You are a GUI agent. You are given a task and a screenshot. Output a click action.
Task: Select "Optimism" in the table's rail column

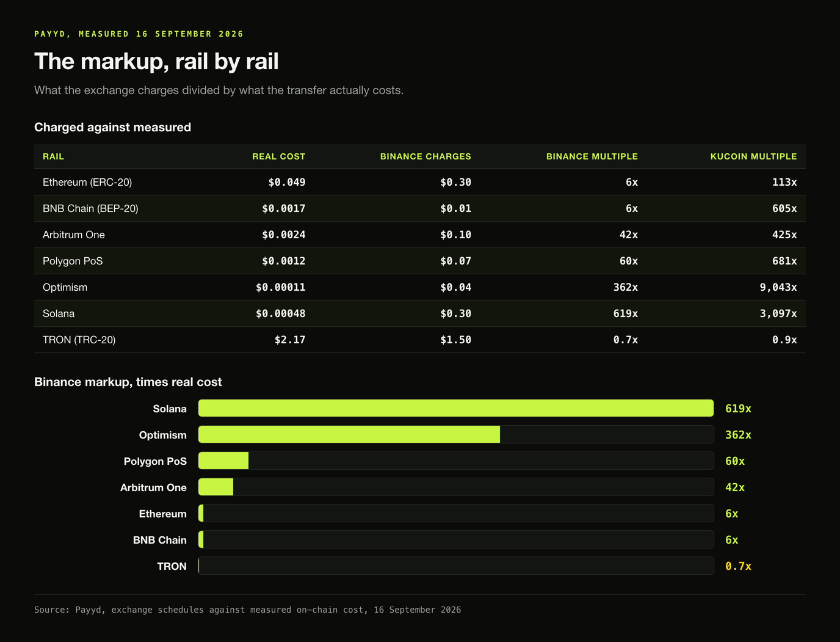(x=65, y=287)
